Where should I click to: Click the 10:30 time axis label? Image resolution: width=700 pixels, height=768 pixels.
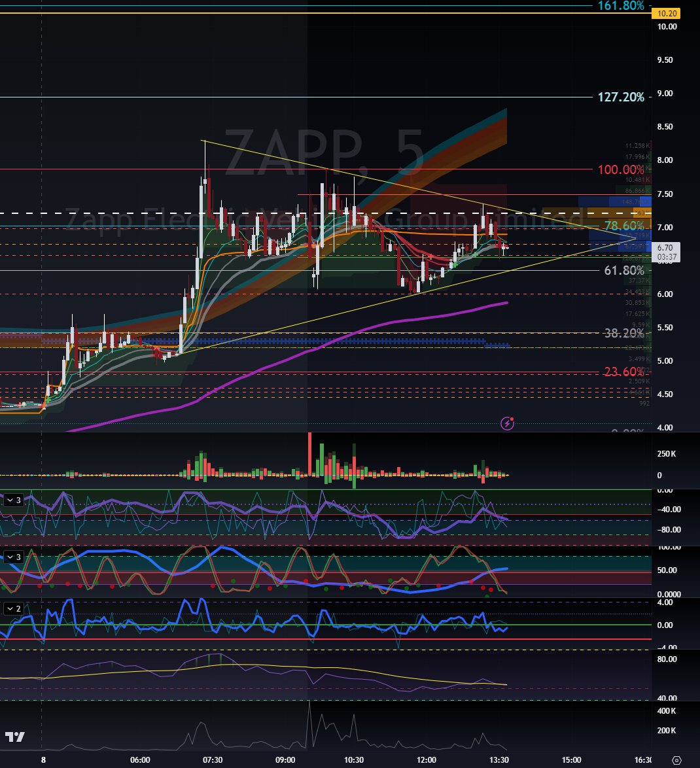tap(354, 760)
